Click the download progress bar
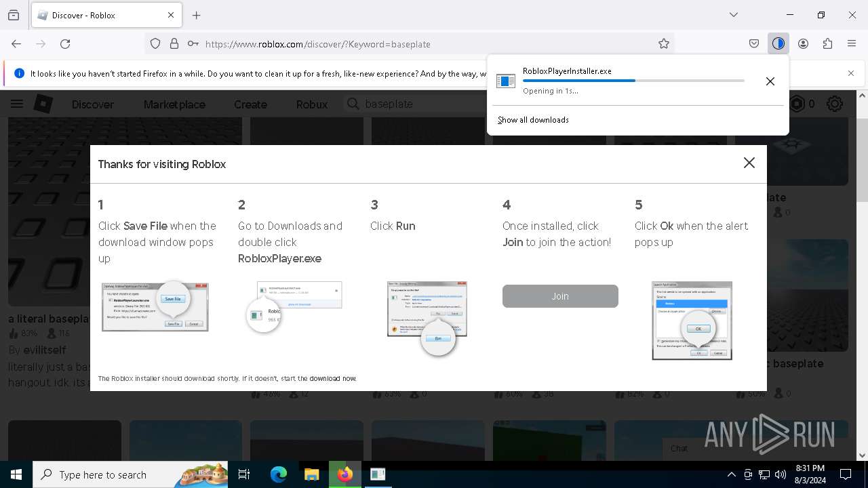868x488 pixels. click(x=633, y=81)
